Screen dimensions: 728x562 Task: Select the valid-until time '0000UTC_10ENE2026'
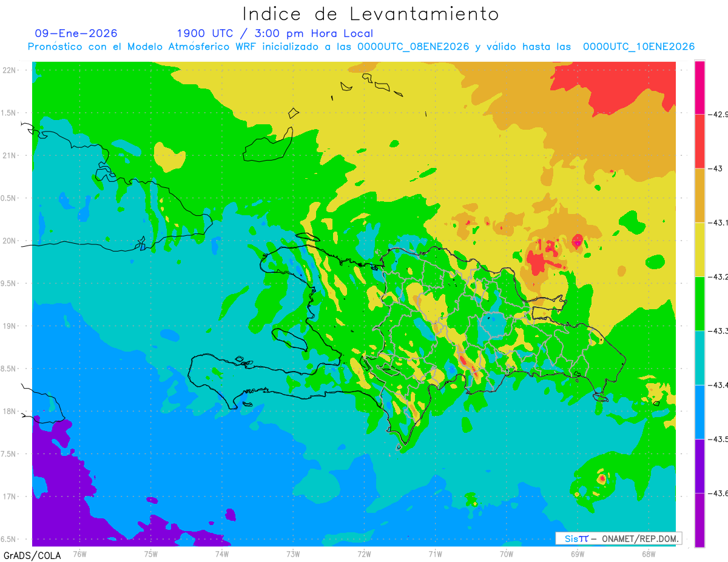[x=639, y=47]
